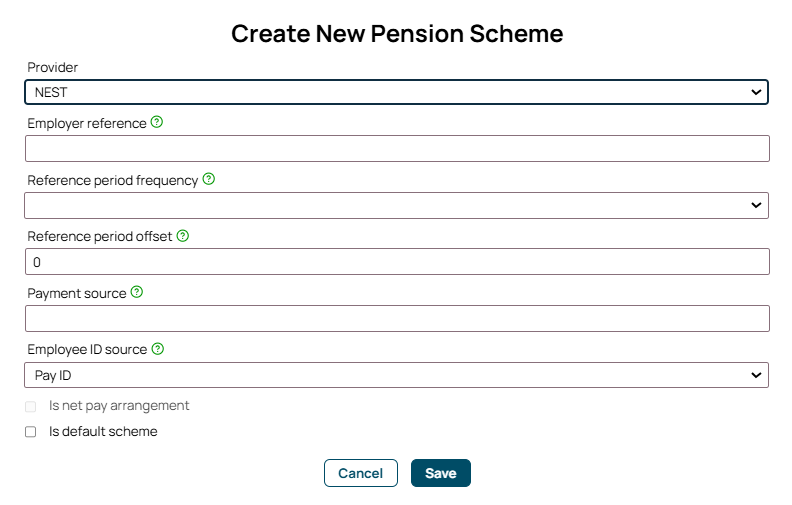
Task: Click the chevron on Pay ID selector
Action: 756,375
